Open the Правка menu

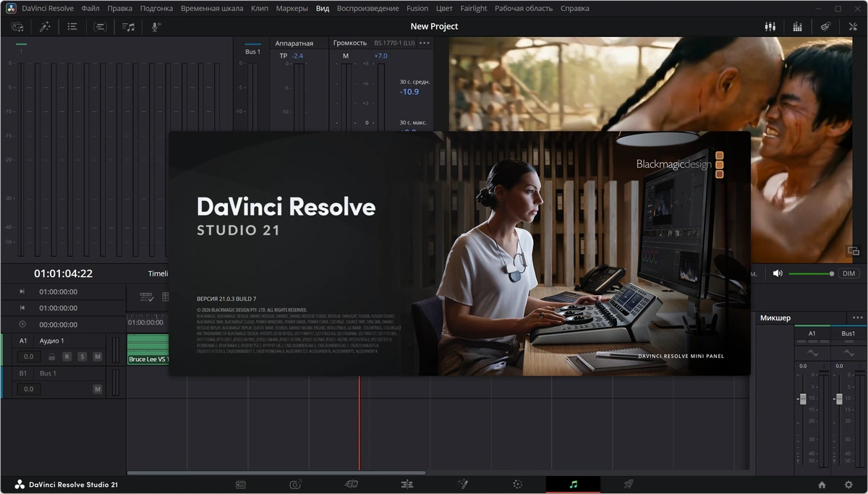[120, 9]
